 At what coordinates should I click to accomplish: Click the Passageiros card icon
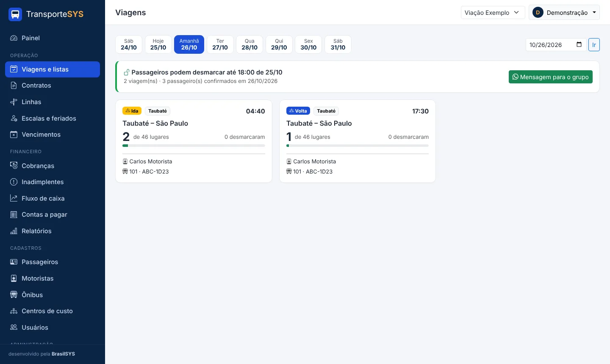(14, 262)
